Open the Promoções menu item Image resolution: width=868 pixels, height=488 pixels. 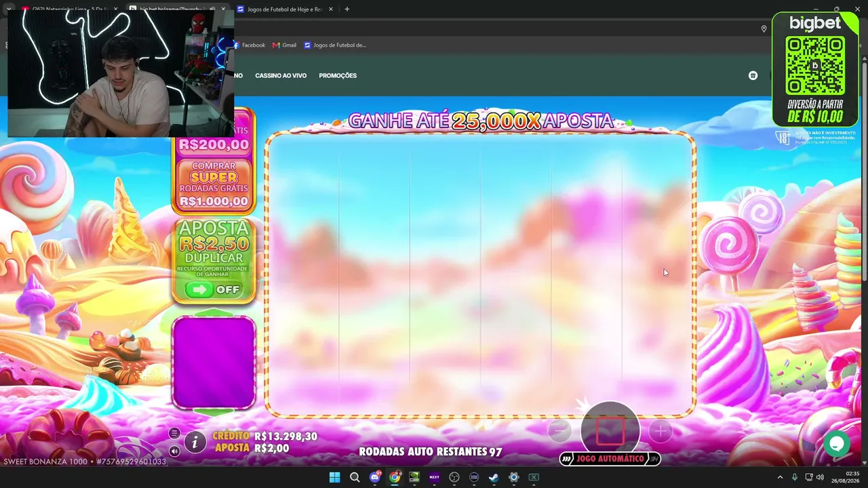[338, 75]
